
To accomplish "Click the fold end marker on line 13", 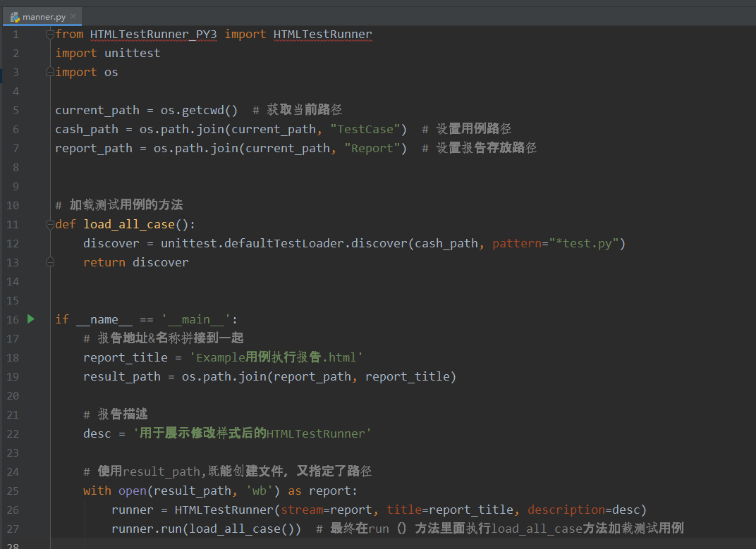I will 50,262.
